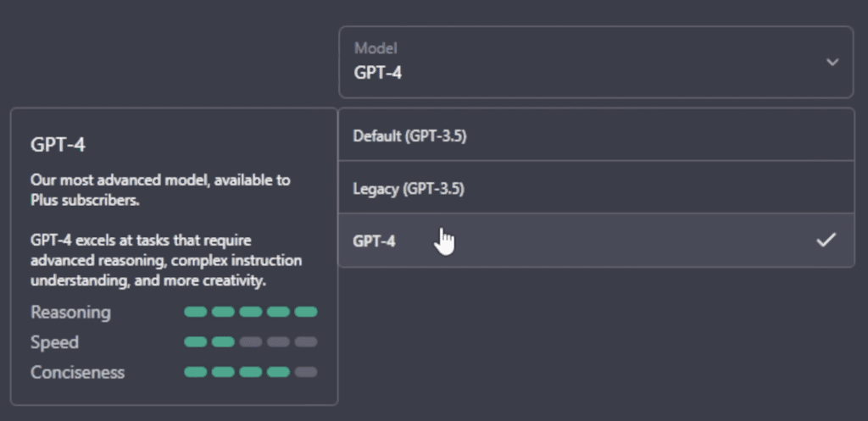Click the second green pill in Speed rating

coord(223,342)
